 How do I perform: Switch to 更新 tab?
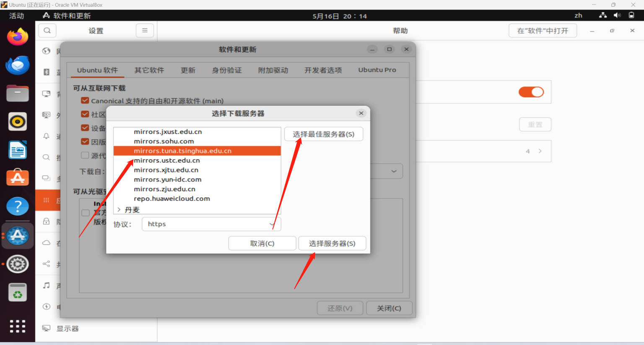pos(188,70)
